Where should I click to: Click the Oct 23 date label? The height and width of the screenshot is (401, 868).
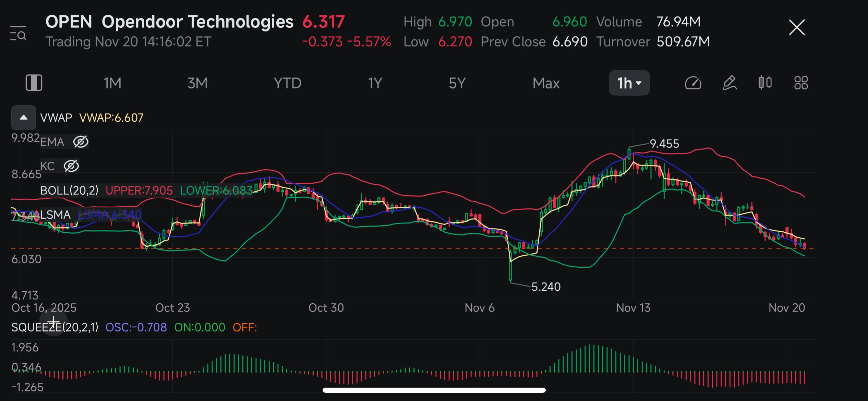172,308
